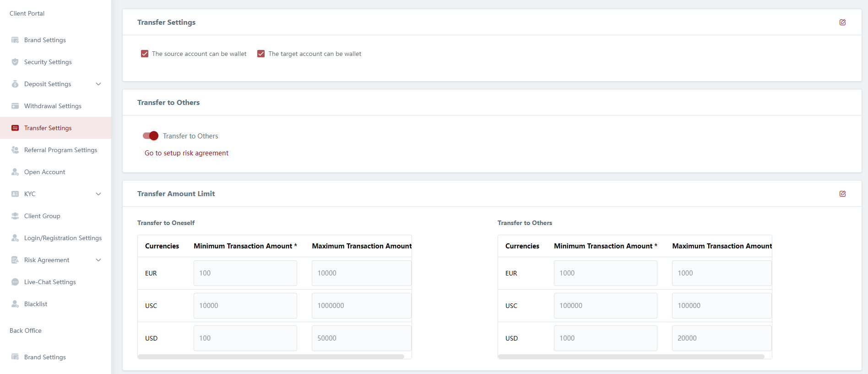Screen dimensions: 868x374
Task: Open Login/Registration Settings menu item
Action: [63, 238]
